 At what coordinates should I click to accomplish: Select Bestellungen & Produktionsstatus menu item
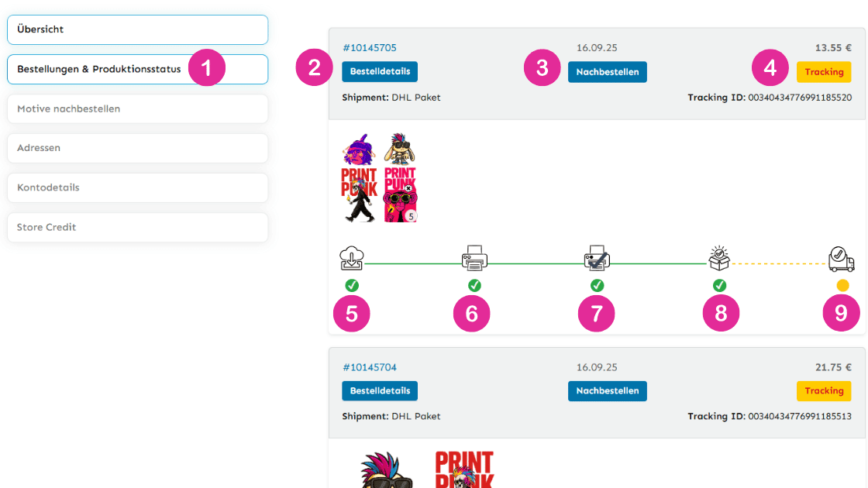(137, 70)
